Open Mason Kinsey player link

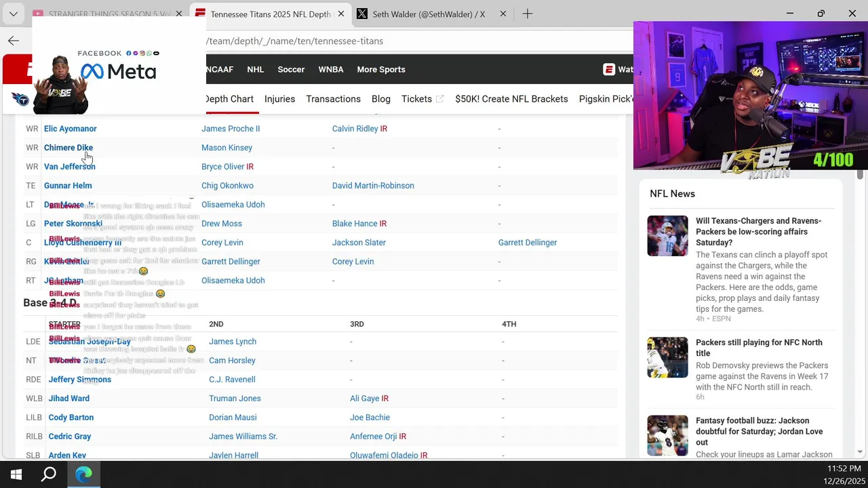(226, 148)
